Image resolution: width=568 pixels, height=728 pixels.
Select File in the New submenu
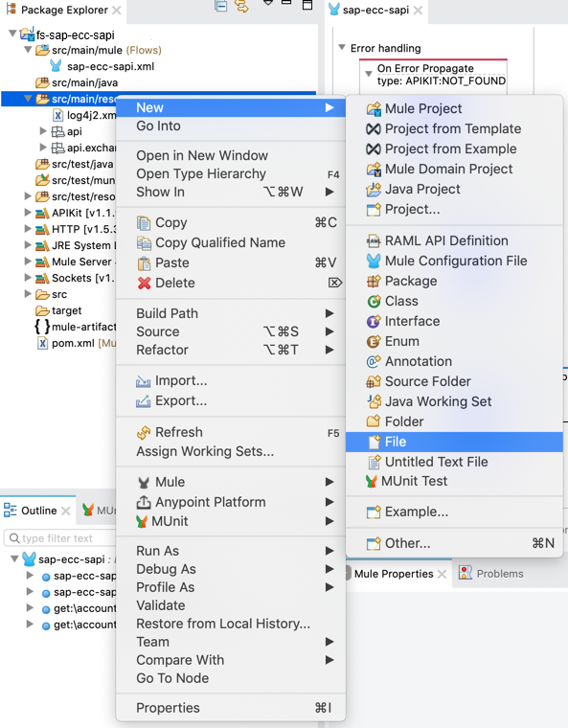(x=454, y=442)
